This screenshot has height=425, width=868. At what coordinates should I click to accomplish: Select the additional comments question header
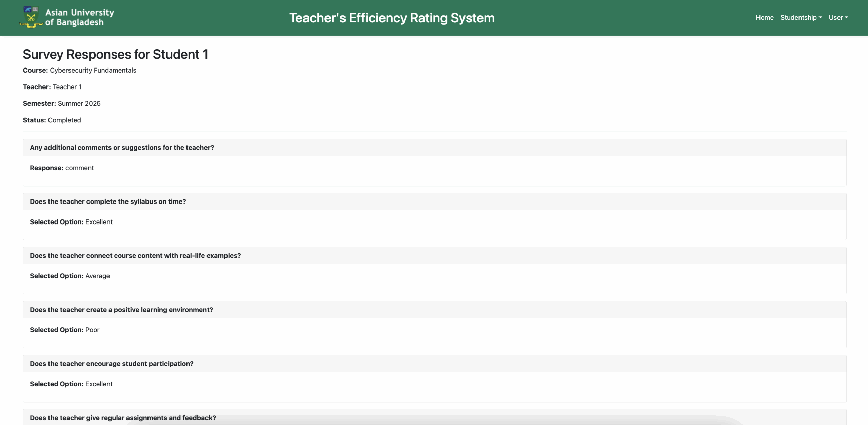click(x=122, y=148)
